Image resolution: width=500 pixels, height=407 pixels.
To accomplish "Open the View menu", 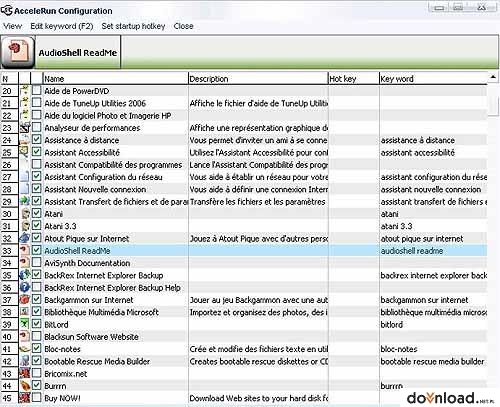I will click(13, 26).
